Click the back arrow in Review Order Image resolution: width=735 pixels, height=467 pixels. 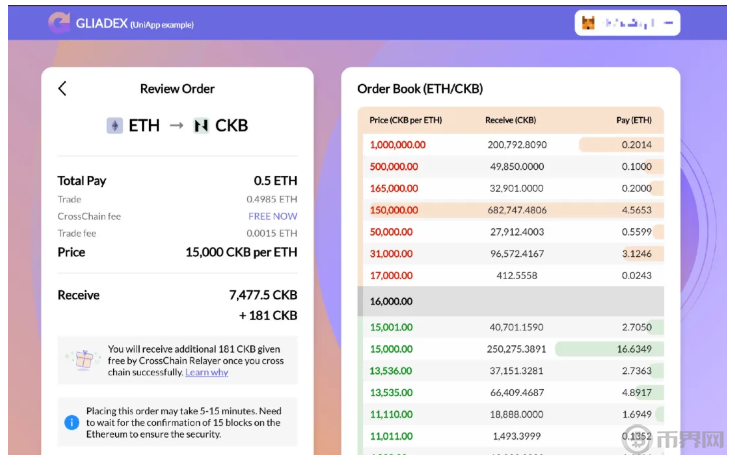point(62,89)
